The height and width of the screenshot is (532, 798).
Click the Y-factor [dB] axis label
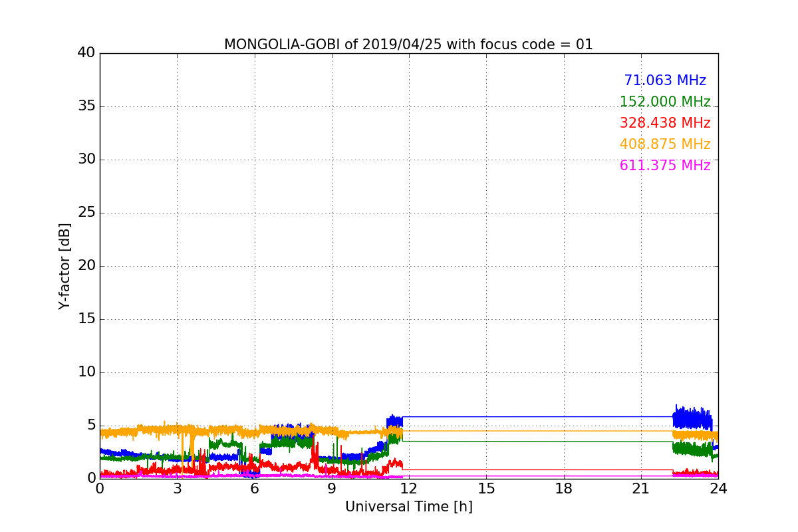65,266
